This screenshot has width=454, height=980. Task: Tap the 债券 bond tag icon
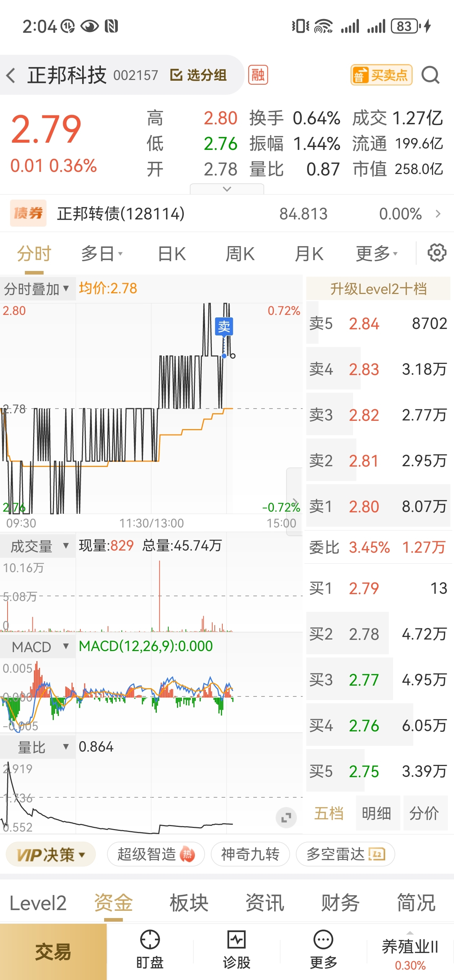tap(28, 213)
